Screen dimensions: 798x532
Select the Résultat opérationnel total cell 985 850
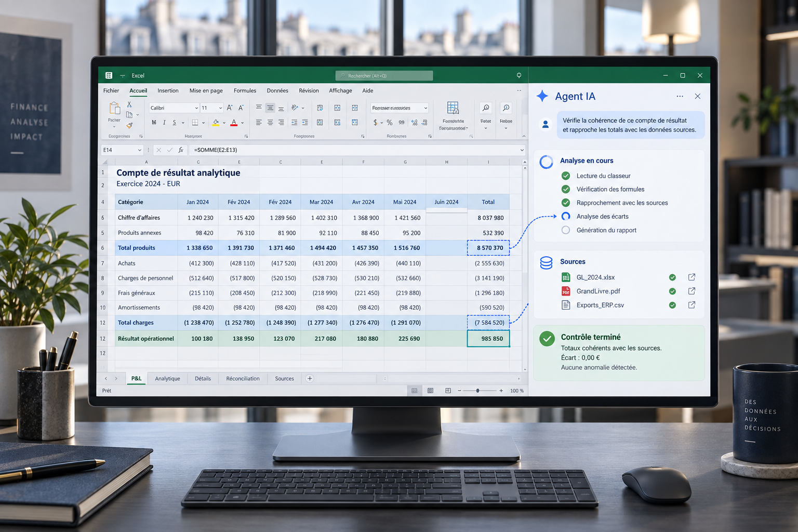coord(488,339)
